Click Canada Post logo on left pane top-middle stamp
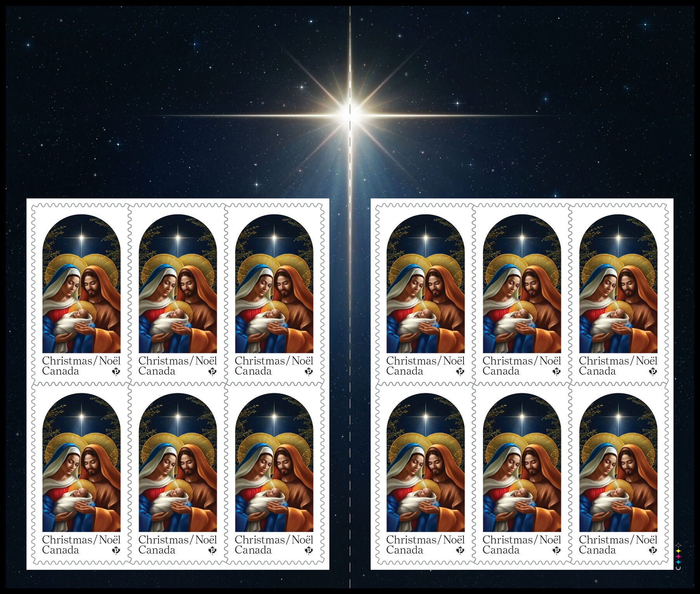700x594 pixels. [212, 372]
